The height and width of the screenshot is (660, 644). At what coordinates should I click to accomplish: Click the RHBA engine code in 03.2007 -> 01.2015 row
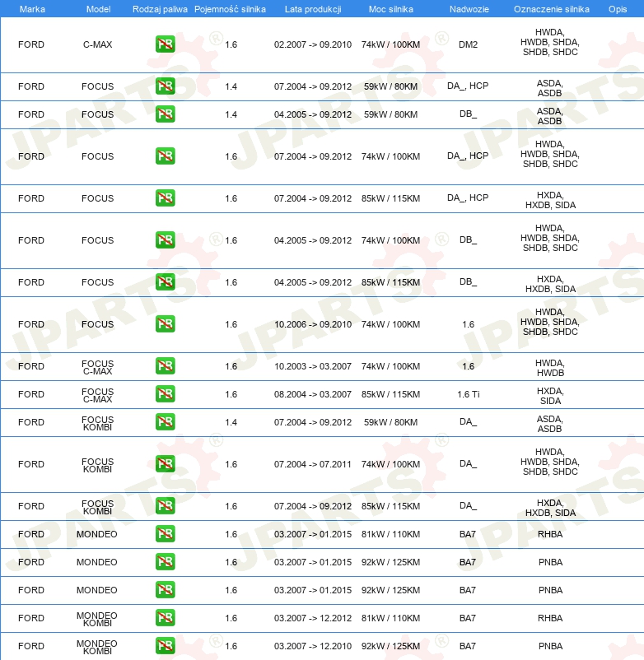pyautogui.click(x=550, y=534)
